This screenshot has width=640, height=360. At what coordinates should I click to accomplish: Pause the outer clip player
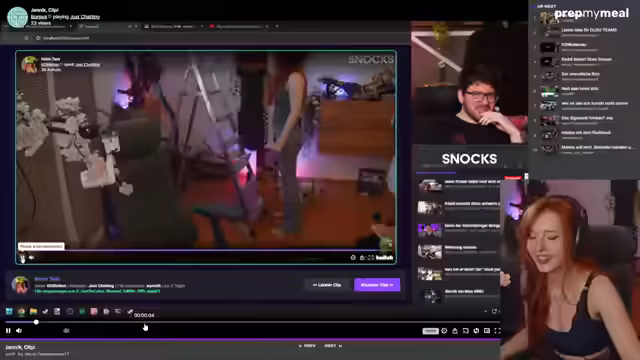tap(8, 331)
